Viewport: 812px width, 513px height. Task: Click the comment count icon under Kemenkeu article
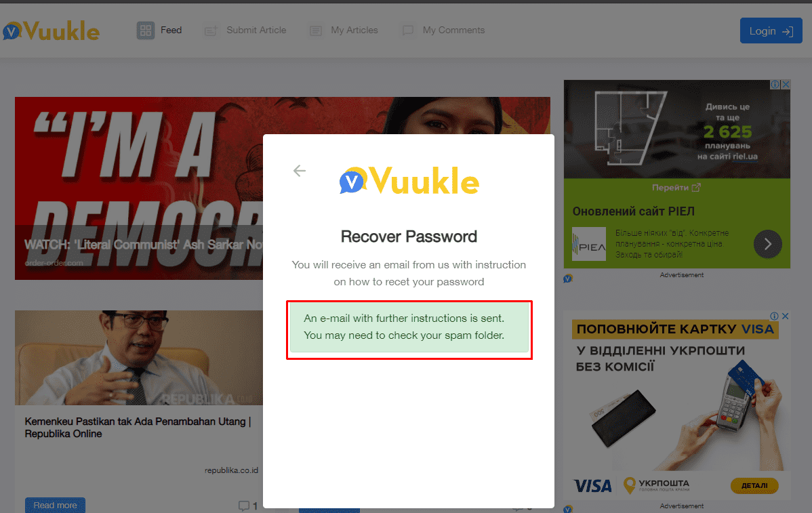244,506
